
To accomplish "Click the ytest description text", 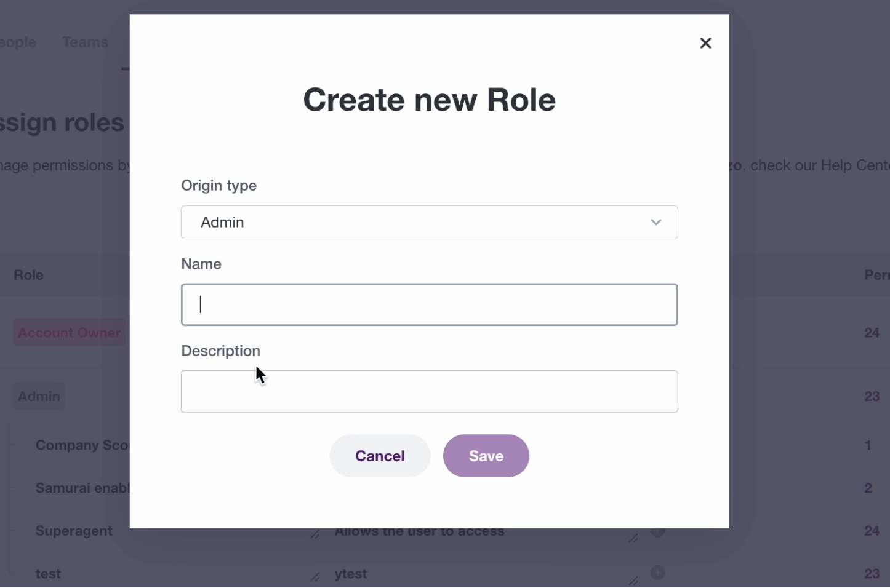I will click(351, 574).
